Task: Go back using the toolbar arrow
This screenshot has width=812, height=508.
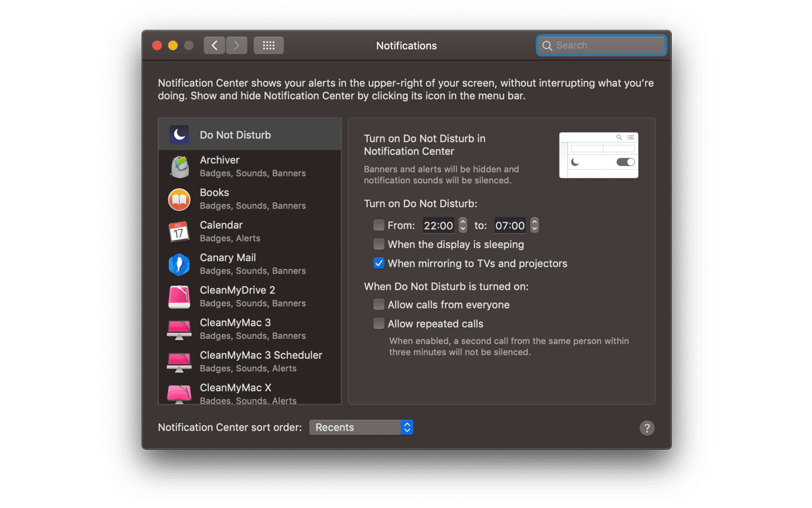Action: coord(214,45)
